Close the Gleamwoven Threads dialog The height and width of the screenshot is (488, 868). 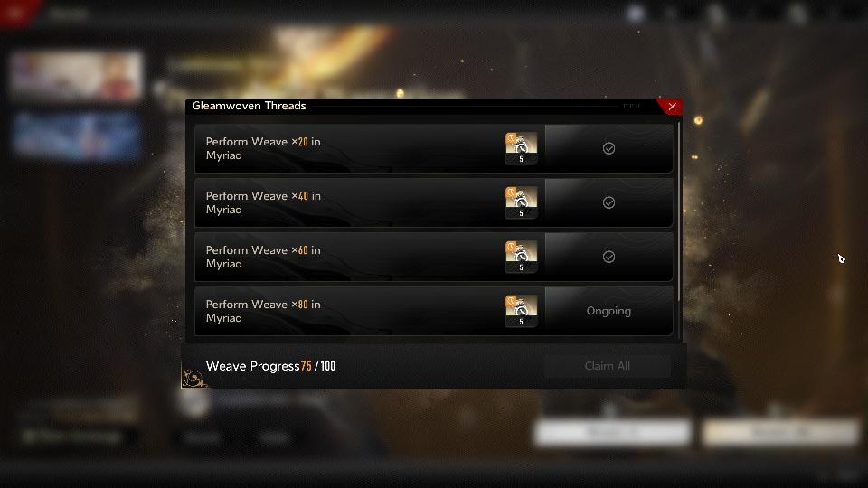pyautogui.click(x=672, y=107)
